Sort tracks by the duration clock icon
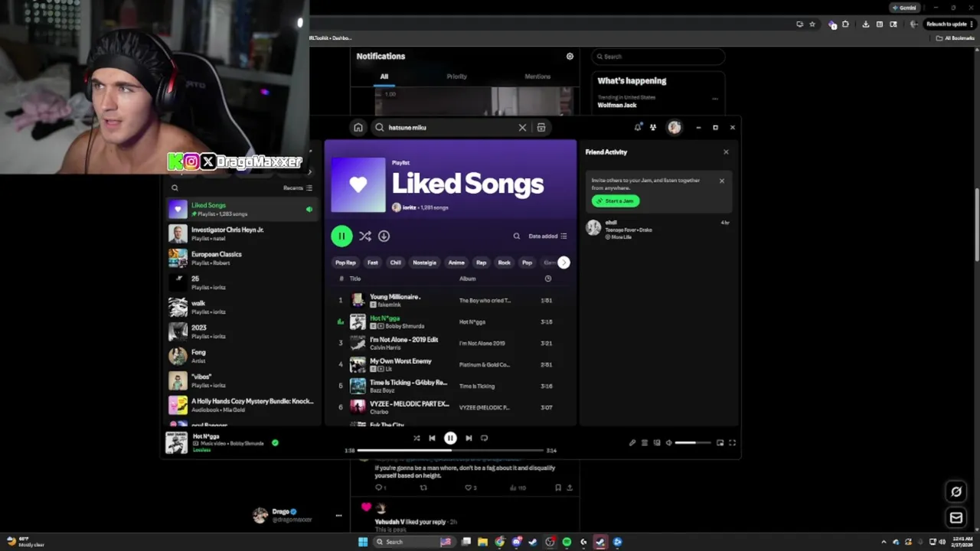980x551 pixels. click(x=547, y=279)
